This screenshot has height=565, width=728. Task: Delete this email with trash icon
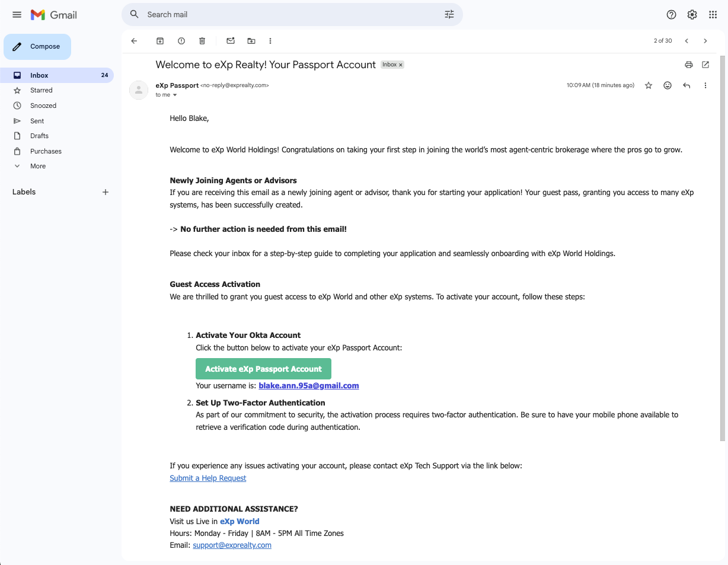point(202,41)
